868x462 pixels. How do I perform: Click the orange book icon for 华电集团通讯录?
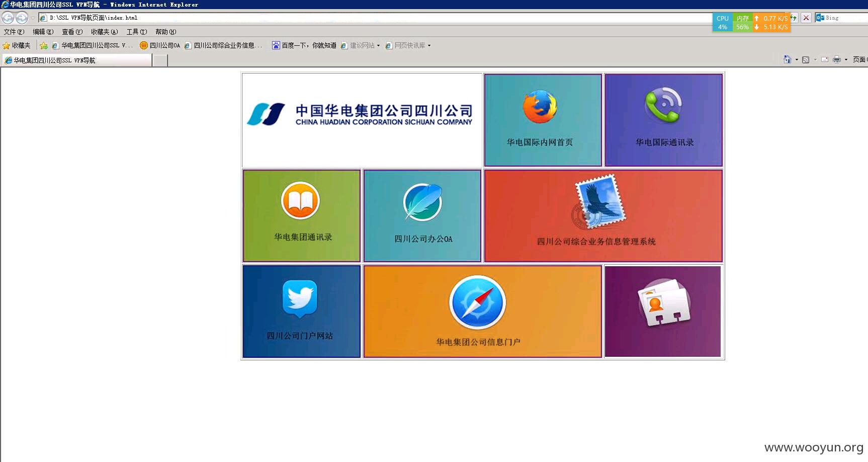[x=301, y=200]
